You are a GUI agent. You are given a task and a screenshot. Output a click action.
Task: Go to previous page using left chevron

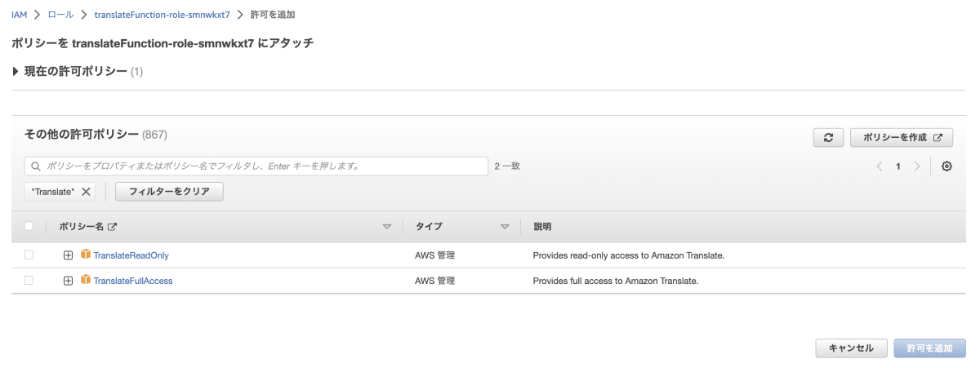point(880,166)
